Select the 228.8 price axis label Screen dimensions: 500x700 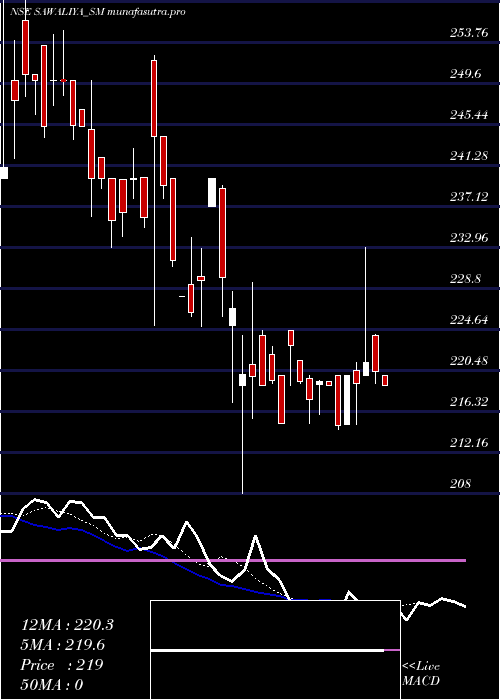(x=466, y=279)
